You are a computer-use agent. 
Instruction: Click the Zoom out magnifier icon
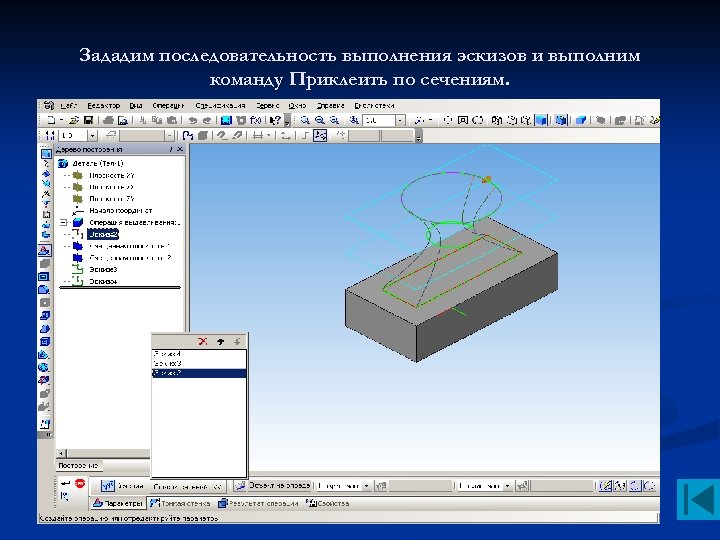tap(320, 120)
